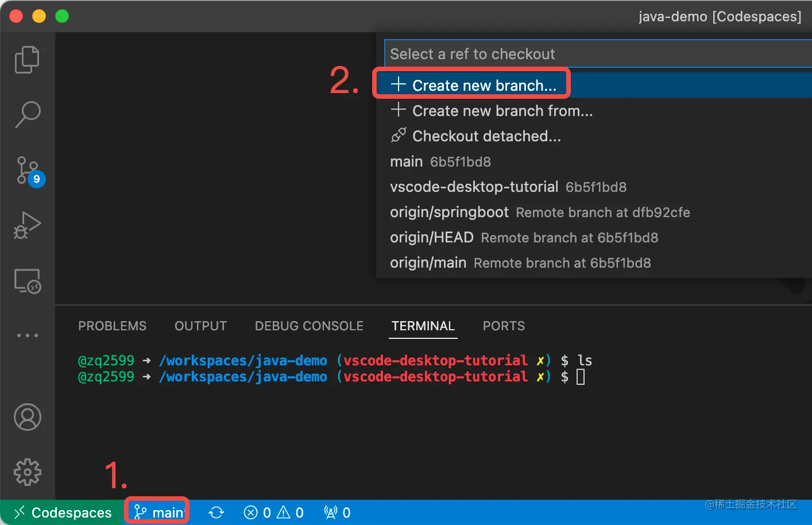Open the Accounts menu icon
The height and width of the screenshot is (525, 812).
[27, 417]
